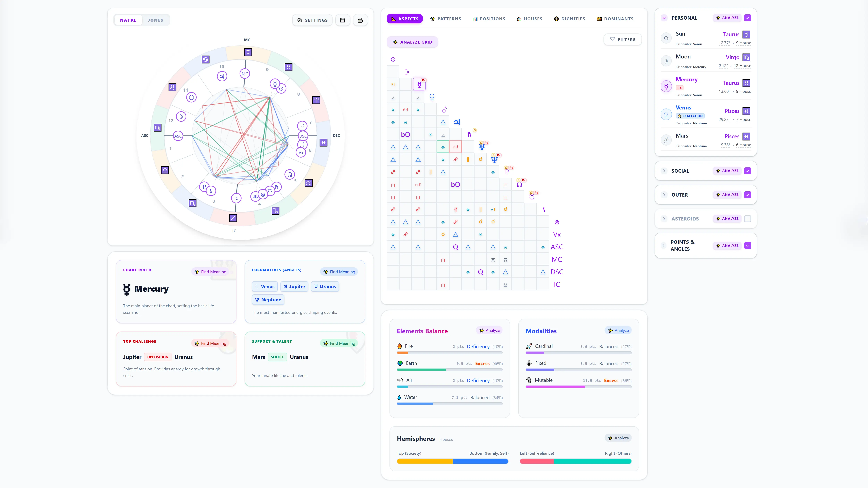
Task: Enable the Asteroids checkbox
Action: tap(748, 219)
